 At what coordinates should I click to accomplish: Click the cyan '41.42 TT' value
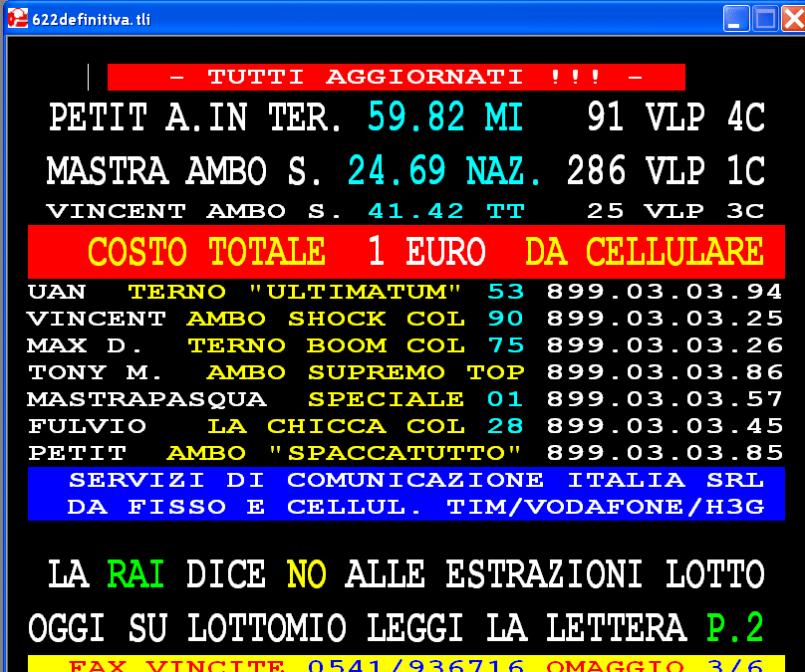click(446, 211)
